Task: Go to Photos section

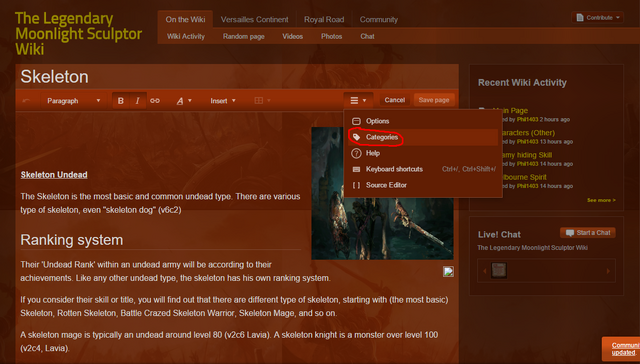Action: (x=331, y=36)
